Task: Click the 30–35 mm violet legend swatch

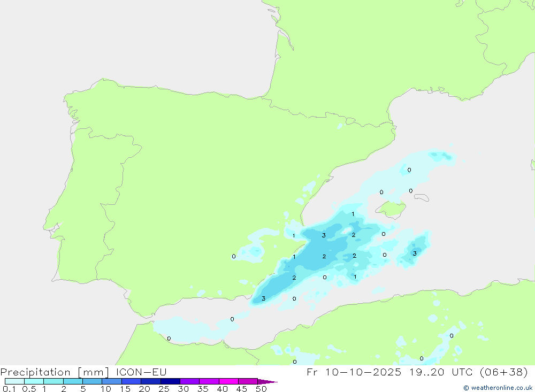Action: pyautogui.click(x=190, y=381)
